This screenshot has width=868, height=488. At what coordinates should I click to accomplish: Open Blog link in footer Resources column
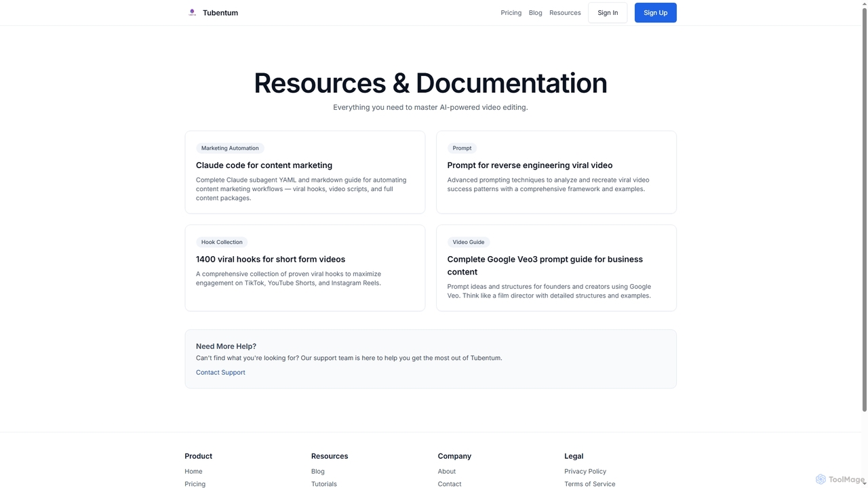pyautogui.click(x=318, y=472)
